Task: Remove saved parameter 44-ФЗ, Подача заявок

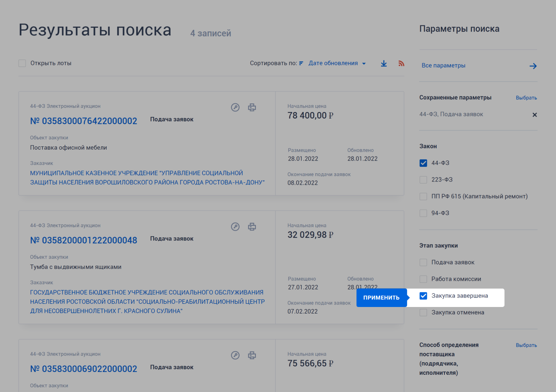Action: (x=534, y=115)
